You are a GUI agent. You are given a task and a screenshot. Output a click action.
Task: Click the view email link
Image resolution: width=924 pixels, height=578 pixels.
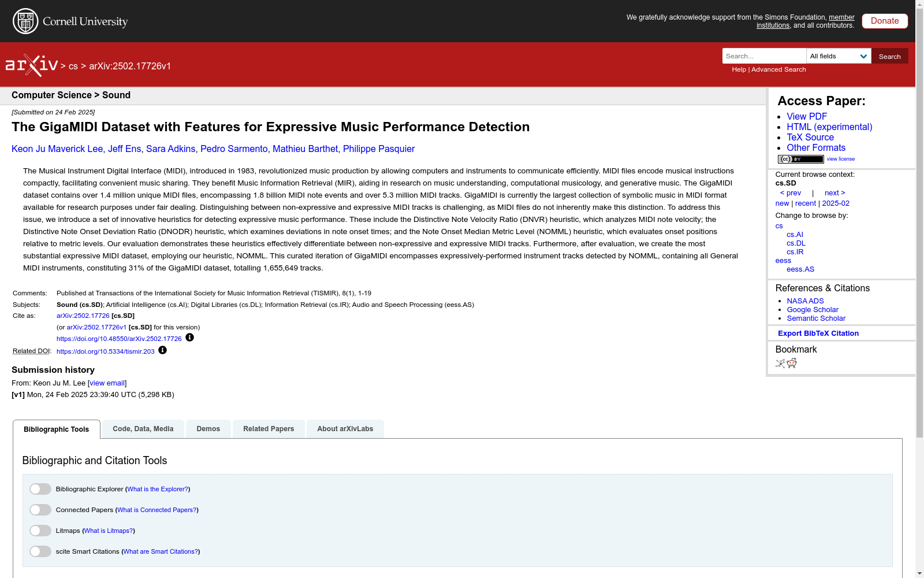pos(107,383)
